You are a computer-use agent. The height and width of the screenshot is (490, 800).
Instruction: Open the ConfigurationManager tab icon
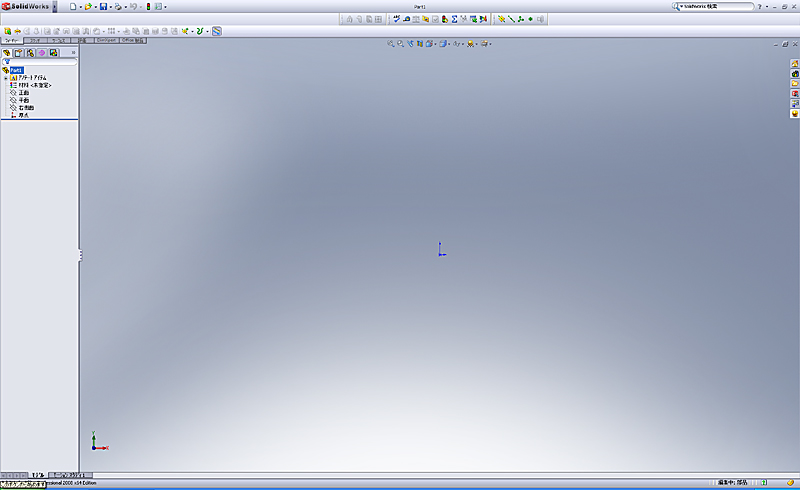coord(30,52)
